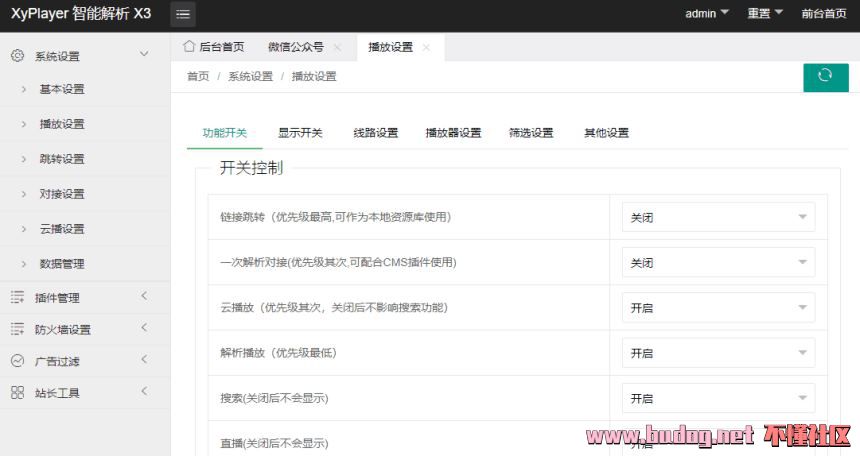Click the sidebar collapse hamburger icon
Screen dimensions: 860x456
click(183, 14)
